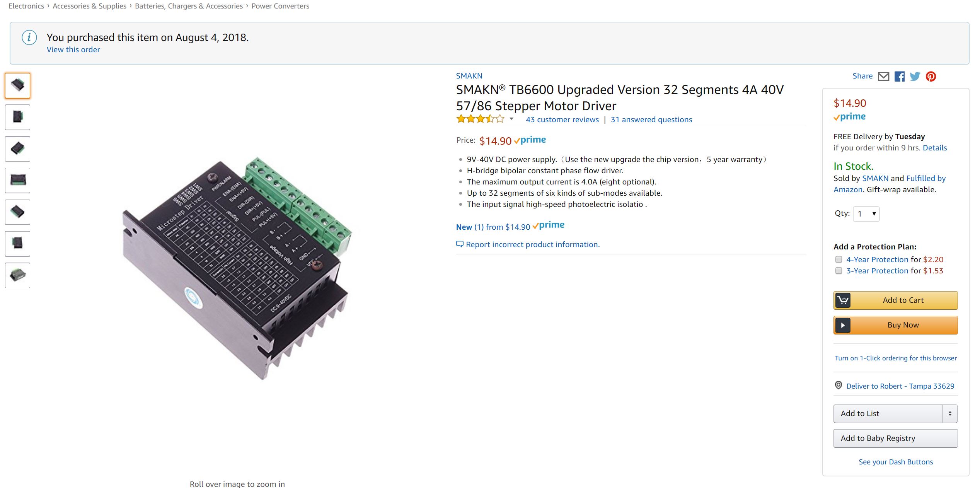Share product on Pinterest
980x488 pixels.
[931, 77]
